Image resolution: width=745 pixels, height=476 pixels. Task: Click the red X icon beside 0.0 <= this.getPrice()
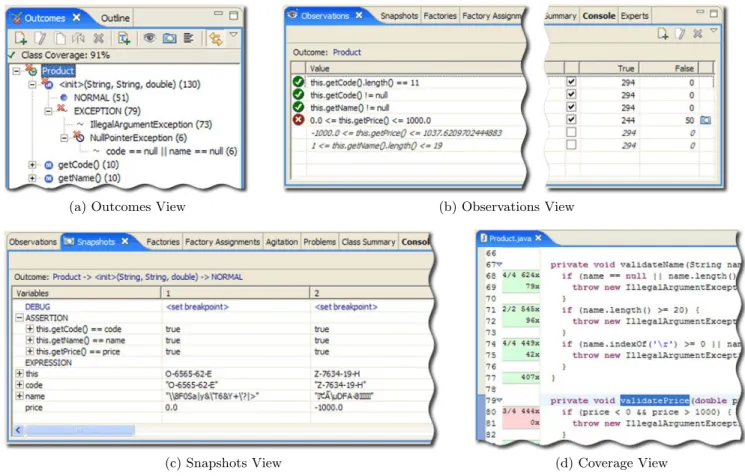click(298, 120)
